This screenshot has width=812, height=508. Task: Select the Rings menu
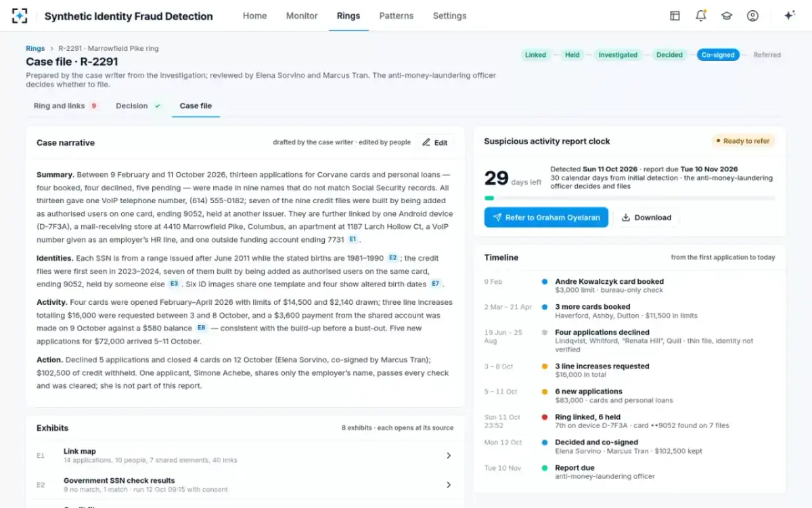coord(348,16)
